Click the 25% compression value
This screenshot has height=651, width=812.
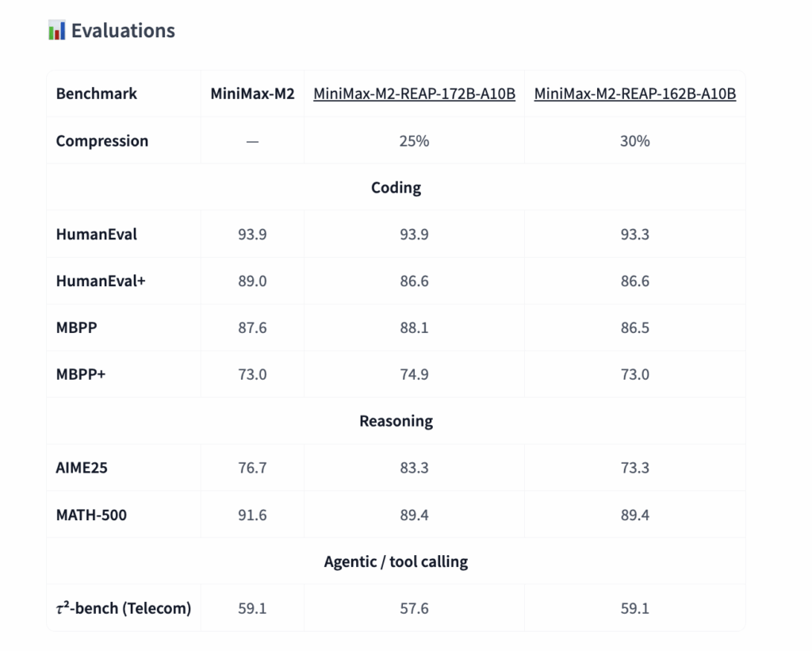pos(414,141)
